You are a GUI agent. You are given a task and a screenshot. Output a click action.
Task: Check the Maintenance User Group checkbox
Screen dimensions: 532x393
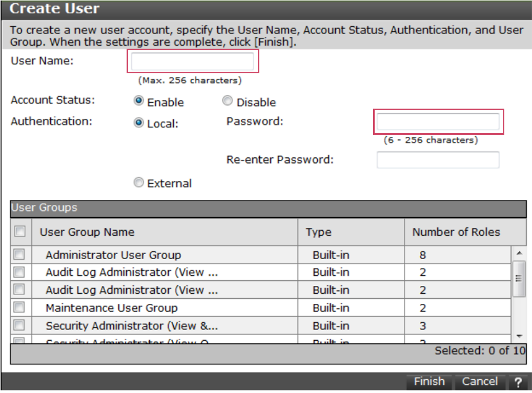pos(19,307)
